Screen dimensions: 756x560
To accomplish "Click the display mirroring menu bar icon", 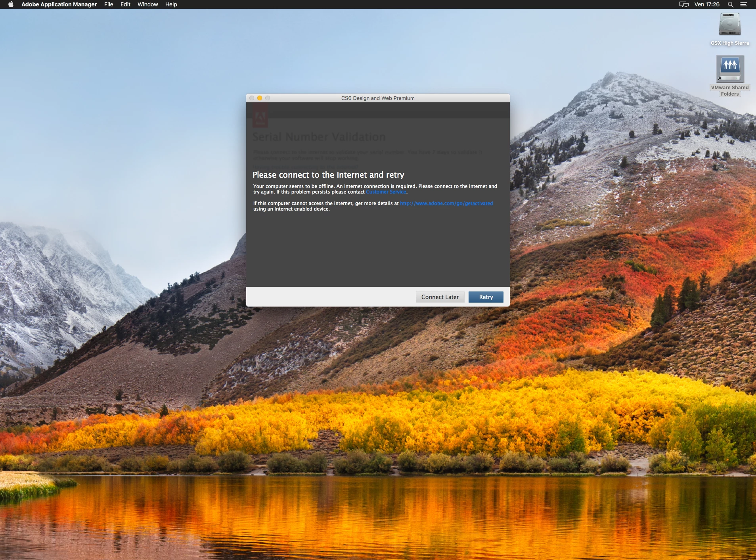I will pos(684,4).
